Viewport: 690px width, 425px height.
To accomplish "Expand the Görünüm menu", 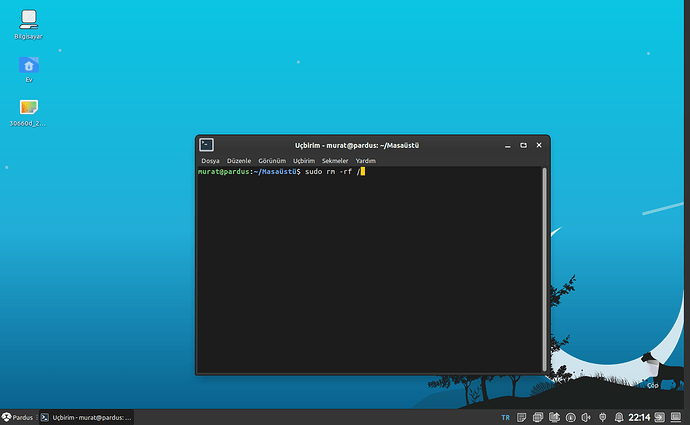I will [272, 161].
